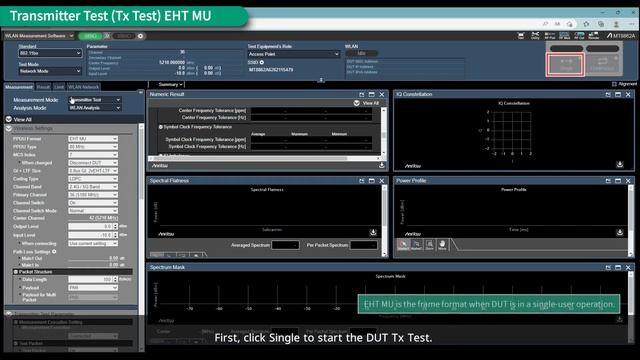Open the Primary Channel dropdown
The width and height of the screenshot is (640, 360).
[x=93, y=195]
